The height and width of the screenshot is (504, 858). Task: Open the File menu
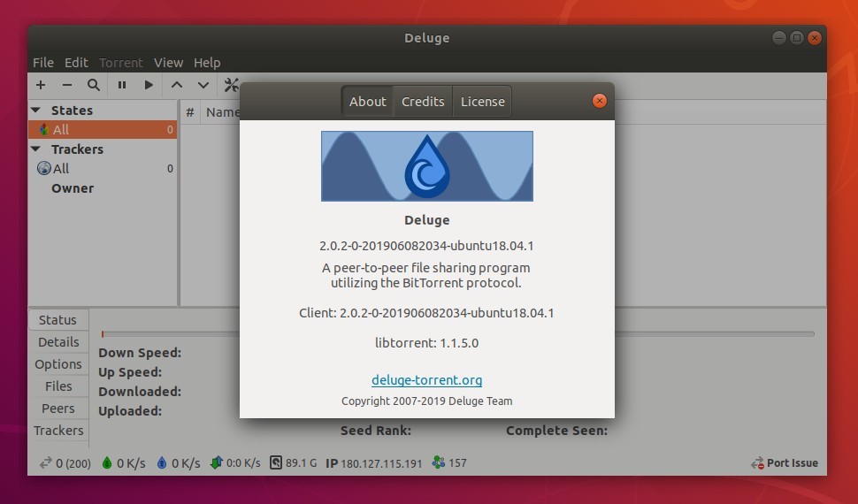click(42, 63)
